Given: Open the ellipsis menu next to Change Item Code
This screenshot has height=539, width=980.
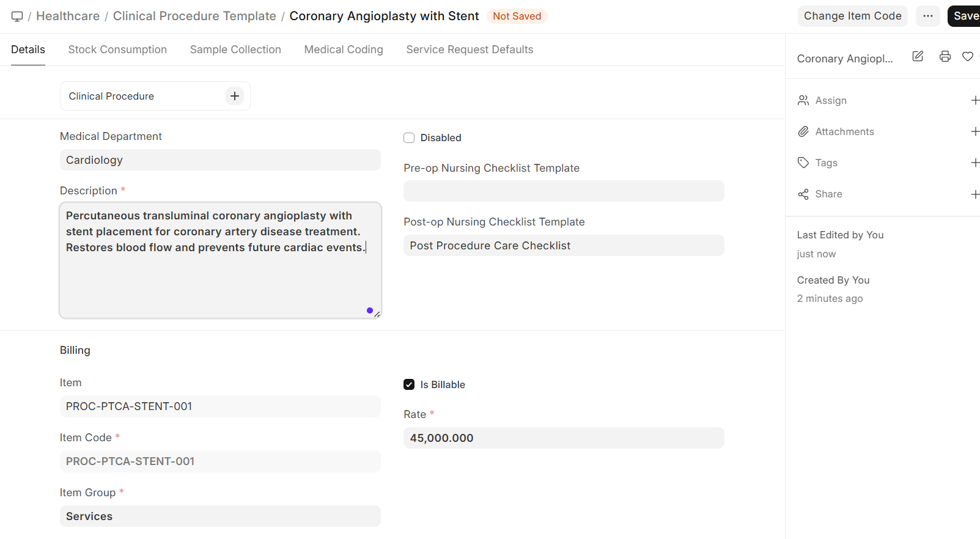Looking at the screenshot, I should pyautogui.click(x=927, y=16).
